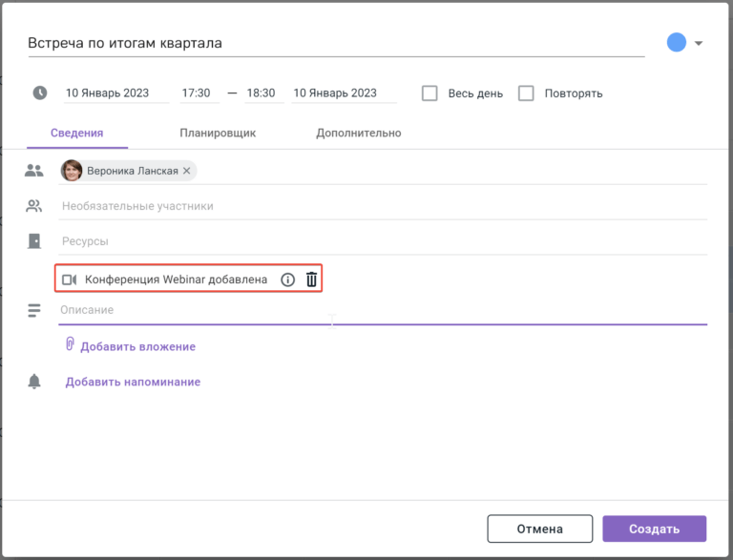
Task: Click the Отмена button
Action: (x=540, y=529)
